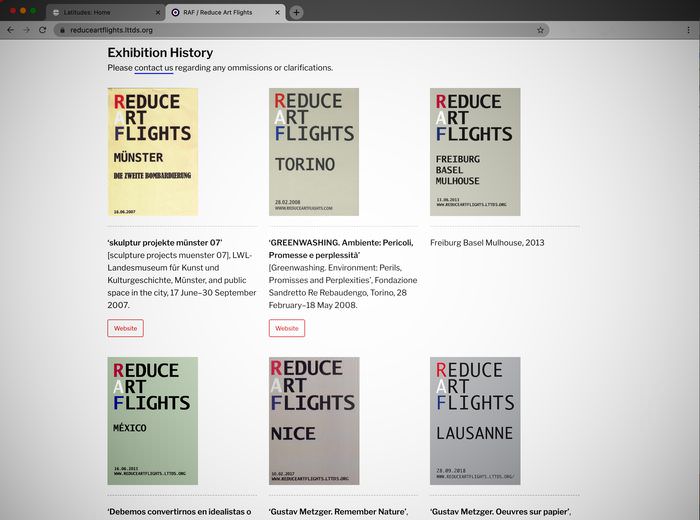This screenshot has height=520, width=700.
Task: Close the Latitudes: Home tab
Action: tap(158, 12)
